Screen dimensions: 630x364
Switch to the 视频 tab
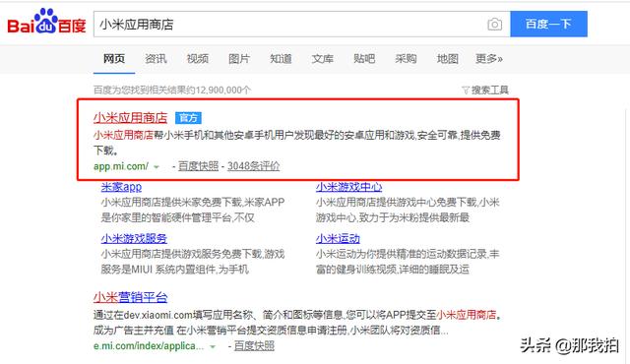198,59
